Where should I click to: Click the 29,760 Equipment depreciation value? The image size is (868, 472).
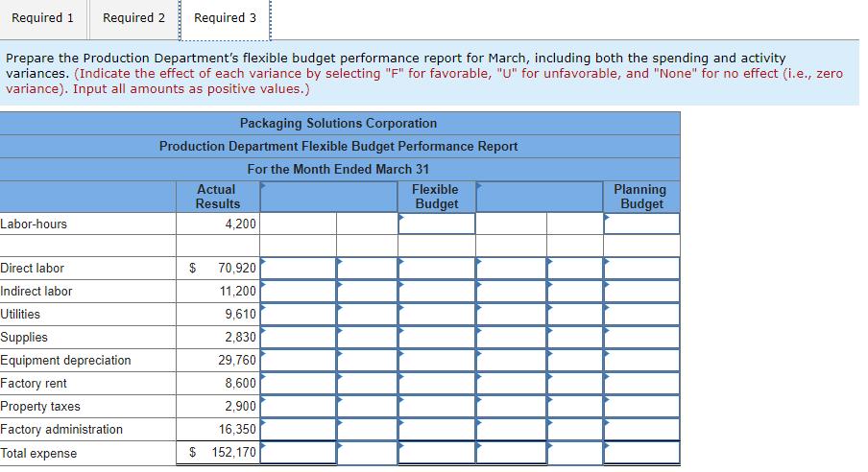[x=237, y=360]
